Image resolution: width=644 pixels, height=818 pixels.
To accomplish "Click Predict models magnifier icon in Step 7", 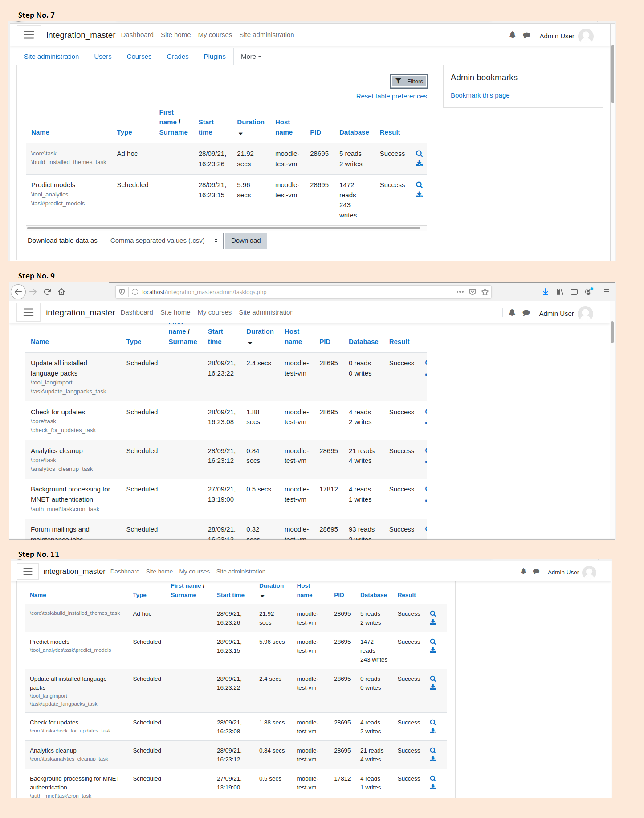I will tap(419, 185).
